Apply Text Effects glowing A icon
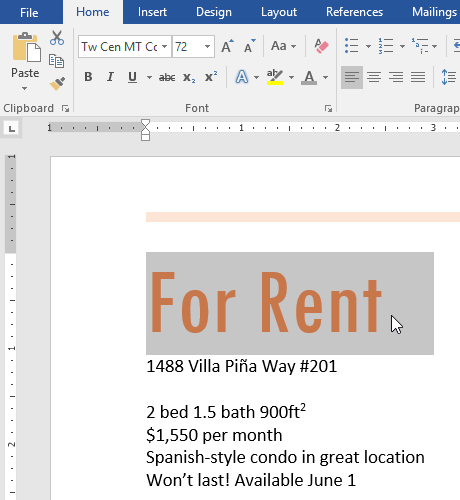The height and width of the screenshot is (500, 460). click(242, 77)
